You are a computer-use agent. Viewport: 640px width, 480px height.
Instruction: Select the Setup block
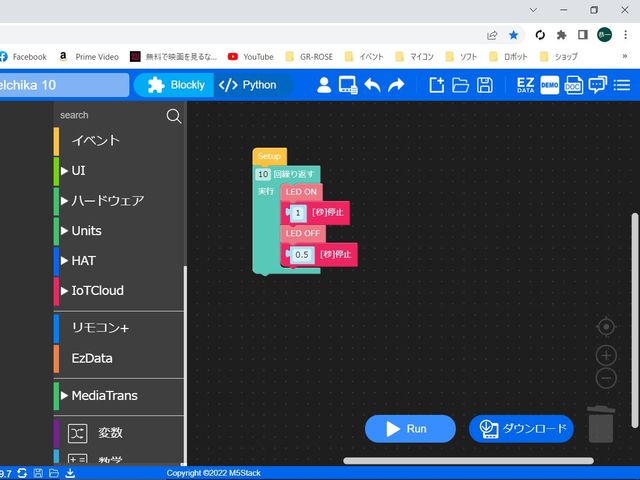pyautogui.click(x=269, y=156)
